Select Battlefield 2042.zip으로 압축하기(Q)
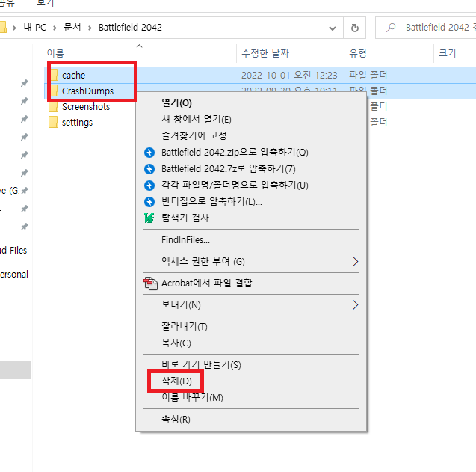The width and height of the screenshot is (476, 472). tap(235, 153)
